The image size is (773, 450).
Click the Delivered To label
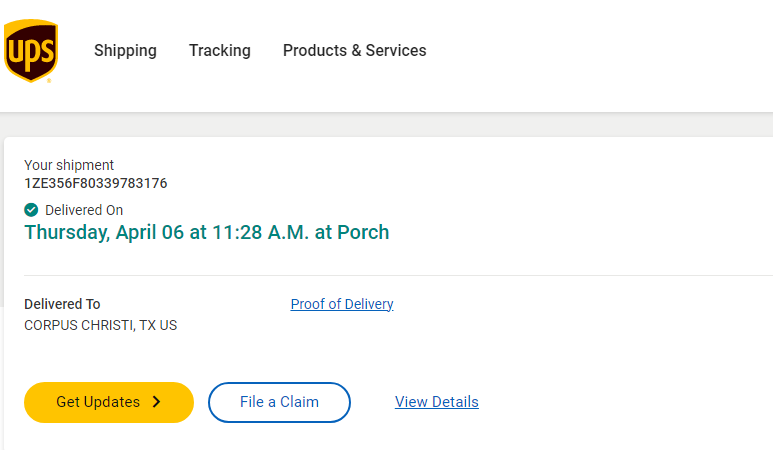click(x=62, y=304)
